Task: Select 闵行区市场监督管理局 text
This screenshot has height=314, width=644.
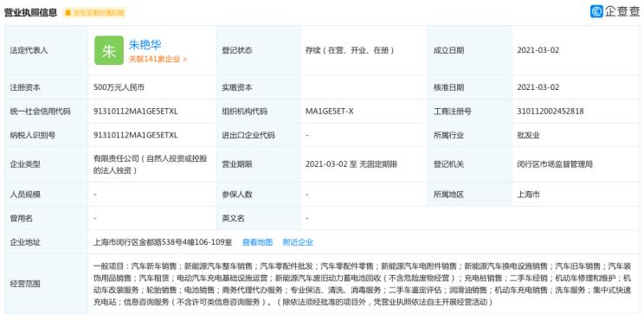Action: (x=555, y=164)
